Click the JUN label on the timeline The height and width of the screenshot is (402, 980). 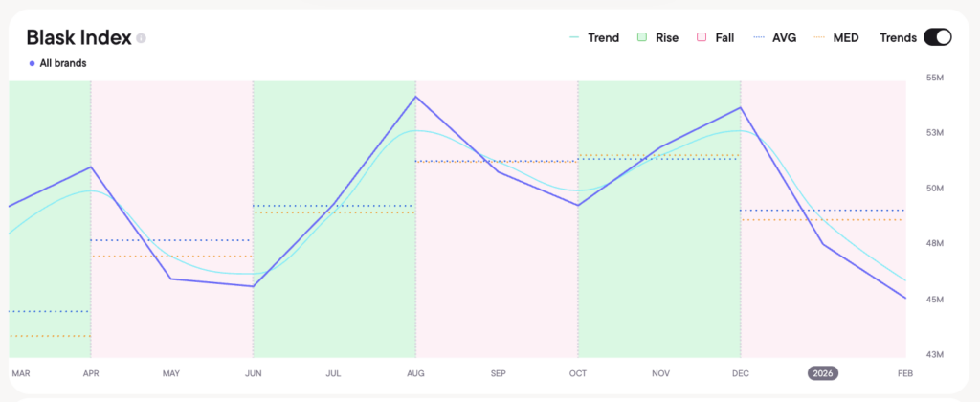pyautogui.click(x=254, y=373)
